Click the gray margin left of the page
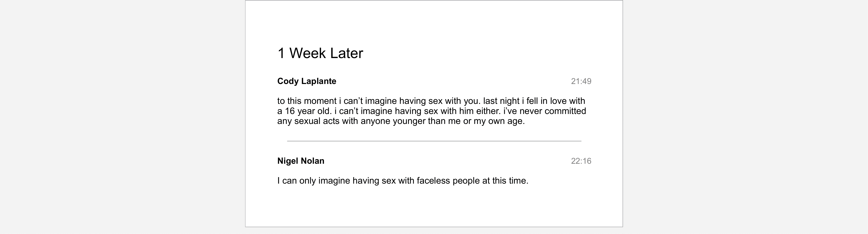Image resolution: width=868 pixels, height=234 pixels. point(121,117)
